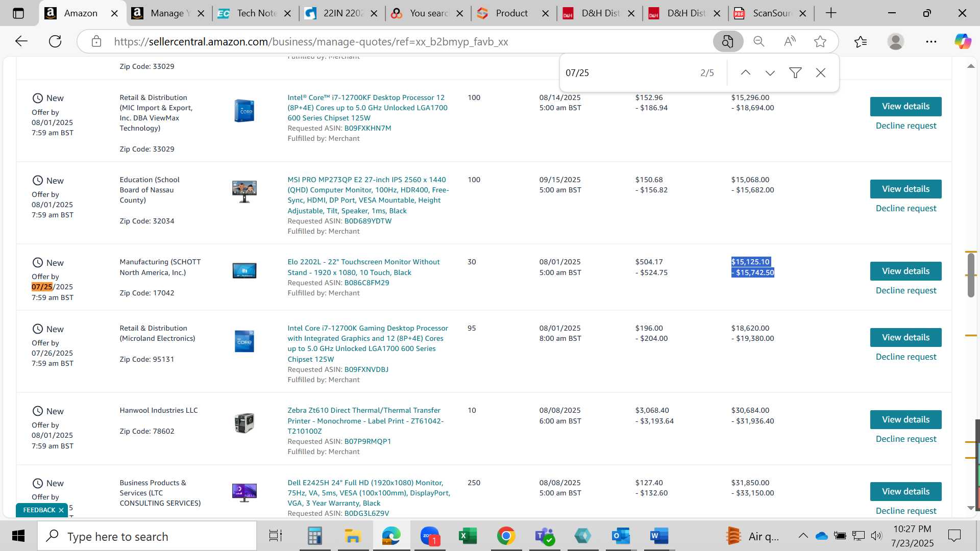980x551 pixels.
Task: Decline the Elo 2202L touchscreen request
Action: (x=905, y=291)
